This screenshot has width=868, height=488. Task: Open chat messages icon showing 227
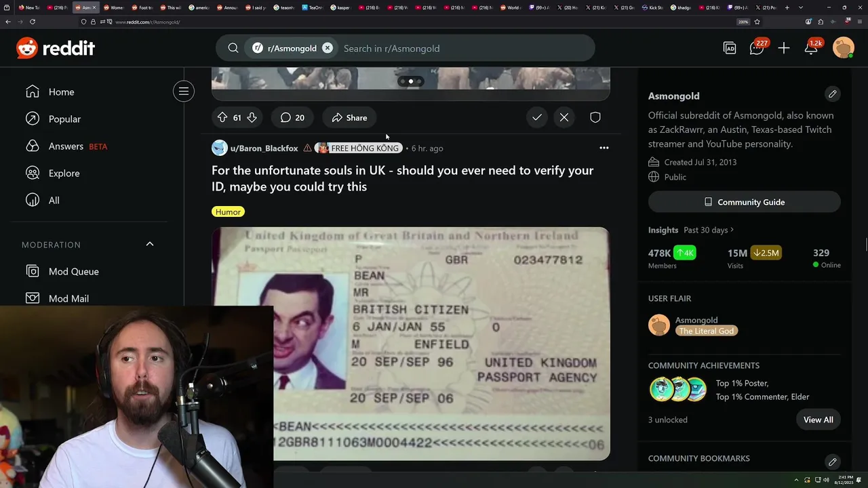pyautogui.click(x=757, y=47)
